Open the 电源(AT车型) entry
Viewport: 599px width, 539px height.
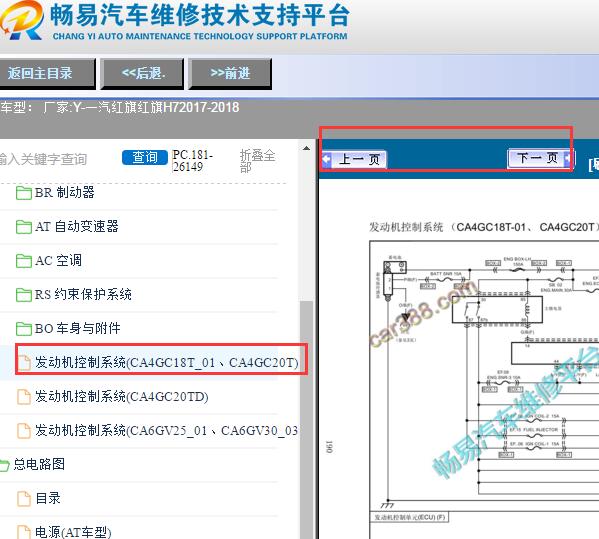tap(73, 532)
